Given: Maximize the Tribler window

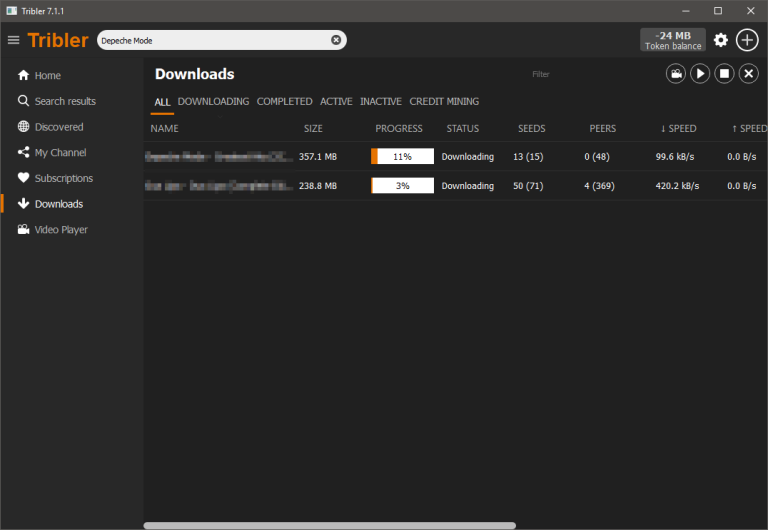Looking at the screenshot, I should [x=718, y=11].
